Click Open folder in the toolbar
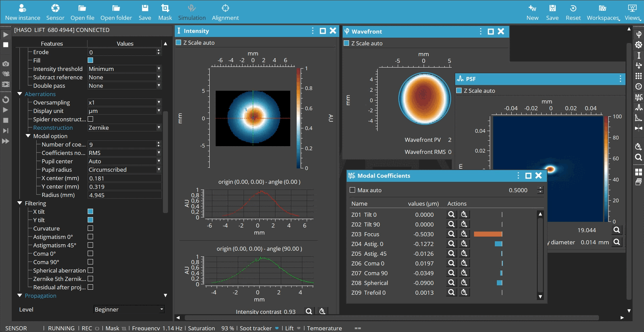The width and height of the screenshot is (644, 332). tap(116, 12)
